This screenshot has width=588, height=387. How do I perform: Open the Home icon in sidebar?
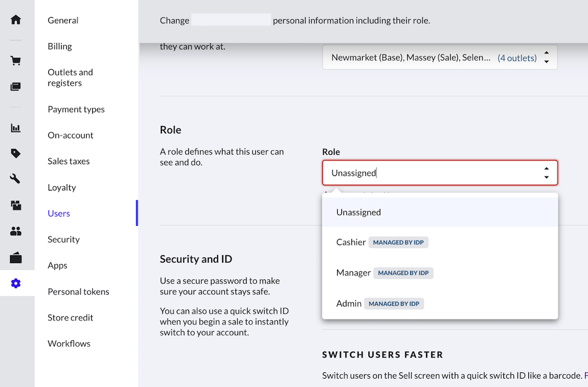[x=16, y=20]
